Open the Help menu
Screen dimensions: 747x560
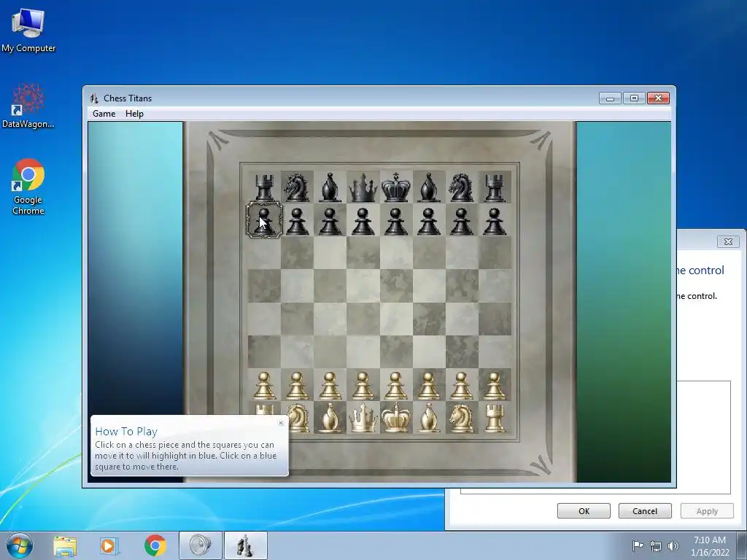(x=134, y=113)
